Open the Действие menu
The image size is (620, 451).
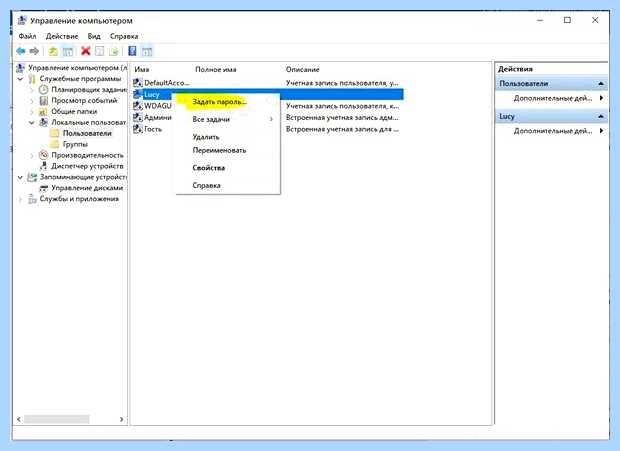coord(62,36)
